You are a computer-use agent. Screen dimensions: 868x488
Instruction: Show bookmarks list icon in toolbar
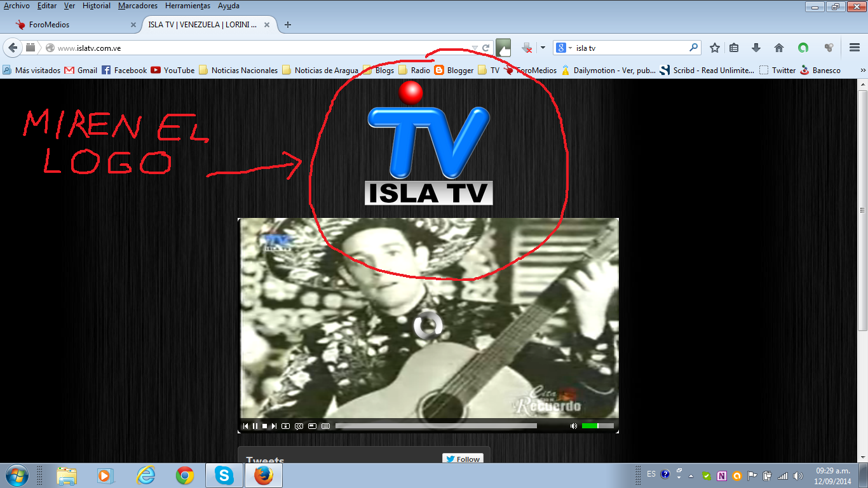734,48
